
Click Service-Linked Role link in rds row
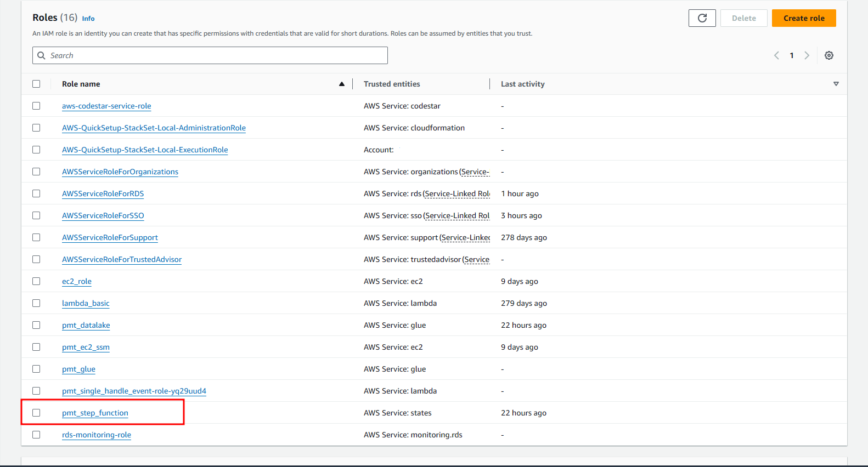tap(457, 193)
